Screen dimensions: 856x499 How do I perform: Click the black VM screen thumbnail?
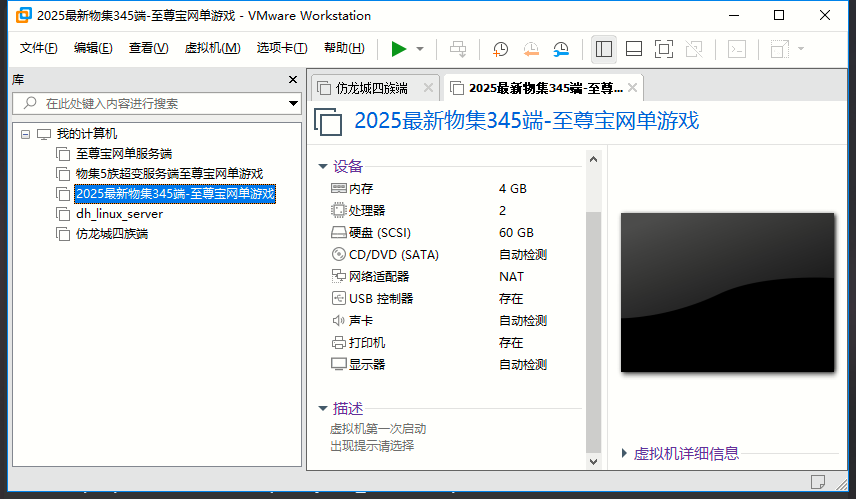[x=728, y=293]
